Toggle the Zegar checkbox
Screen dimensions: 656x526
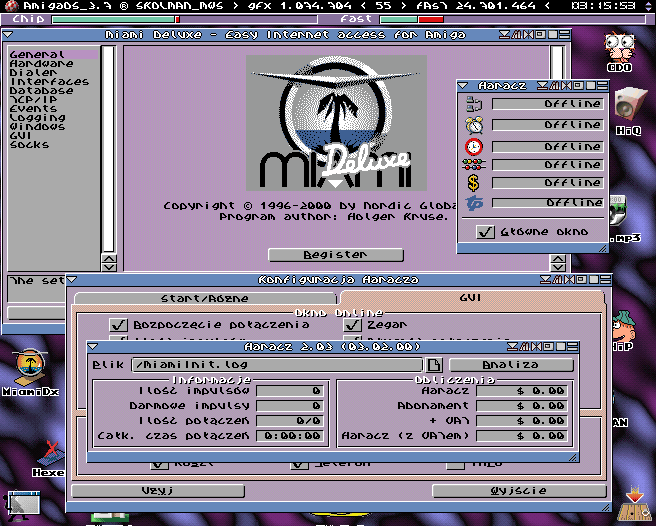353,325
